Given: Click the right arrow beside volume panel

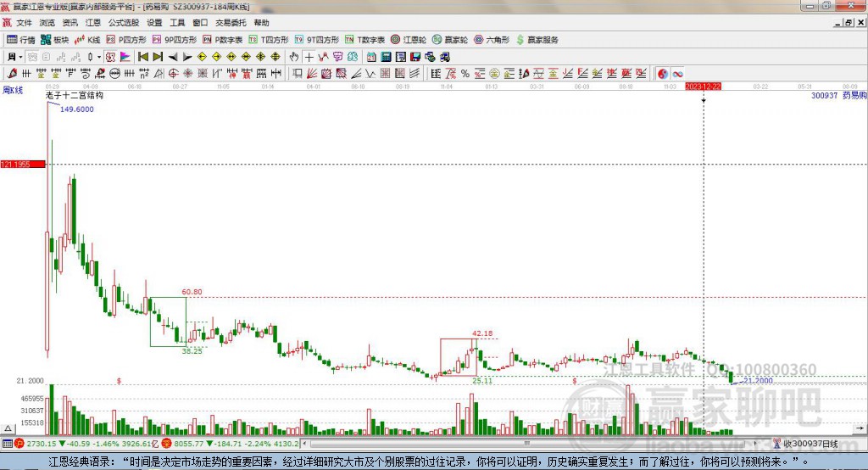Looking at the screenshot, I should pos(860,428).
